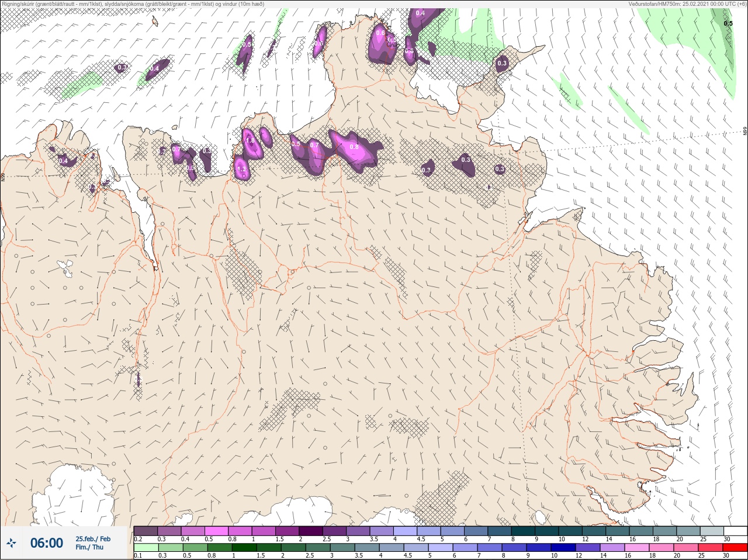Click the red swatch at the lower legend's end
Image resolution: width=748 pixels, height=560 pixels.
[x=736, y=548]
